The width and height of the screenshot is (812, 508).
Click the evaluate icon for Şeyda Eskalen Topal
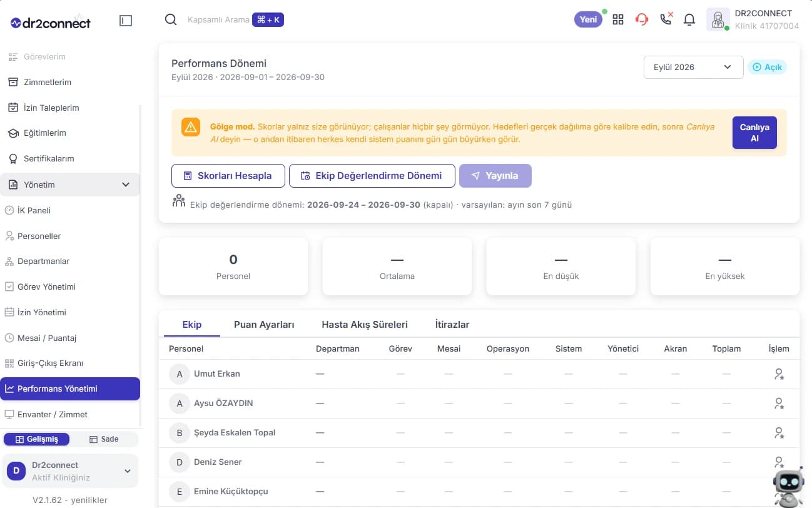click(779, 433)
